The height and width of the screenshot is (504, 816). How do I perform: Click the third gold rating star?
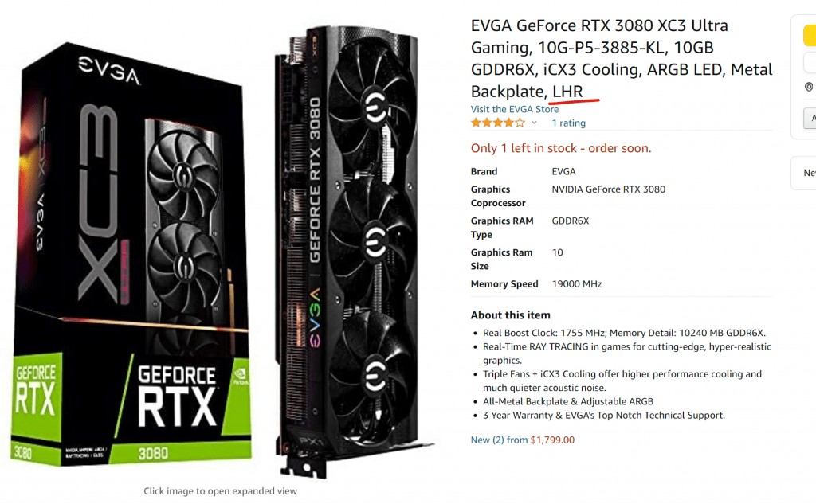coord(498,123)
